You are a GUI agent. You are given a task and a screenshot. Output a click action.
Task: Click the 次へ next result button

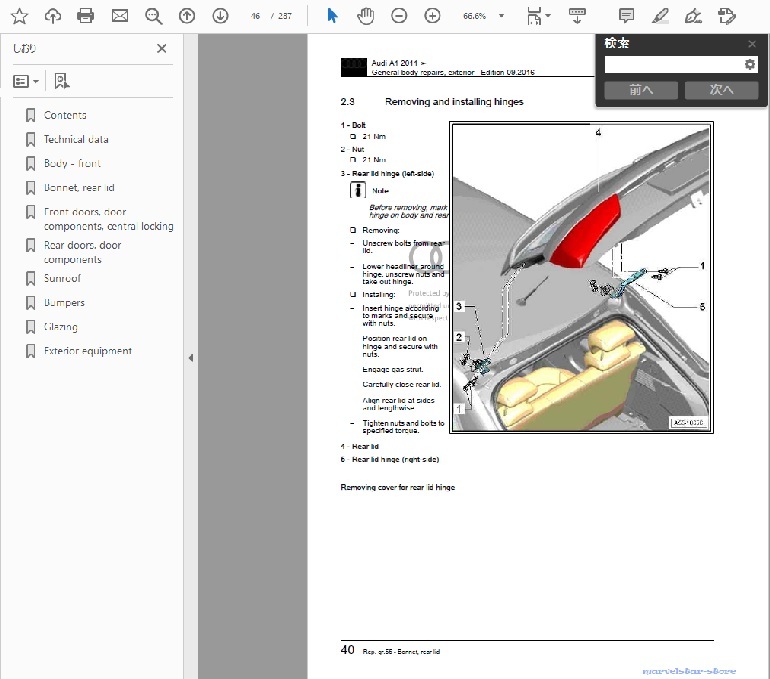pos(721,90)
